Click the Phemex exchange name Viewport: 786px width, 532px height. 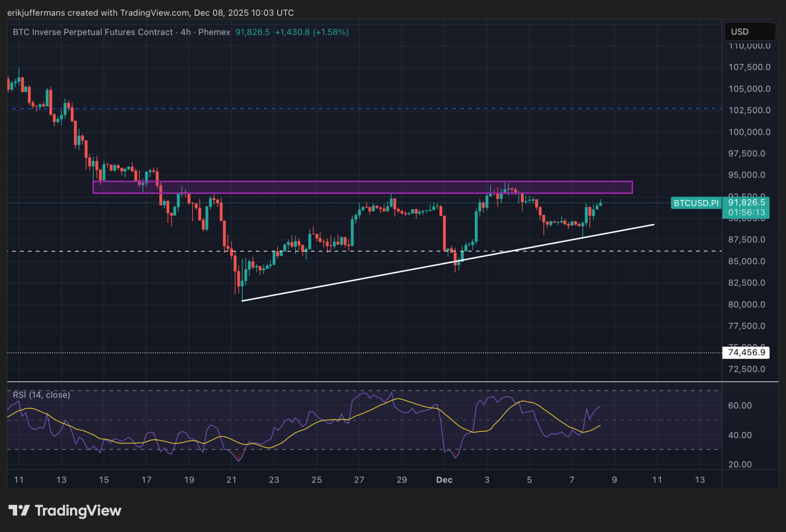click(x=214, y=32)
